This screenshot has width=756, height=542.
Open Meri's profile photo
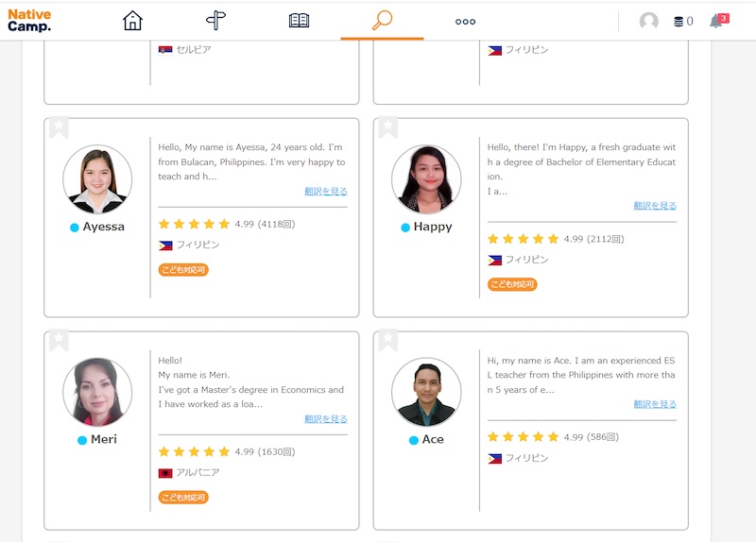click(97, 392)
